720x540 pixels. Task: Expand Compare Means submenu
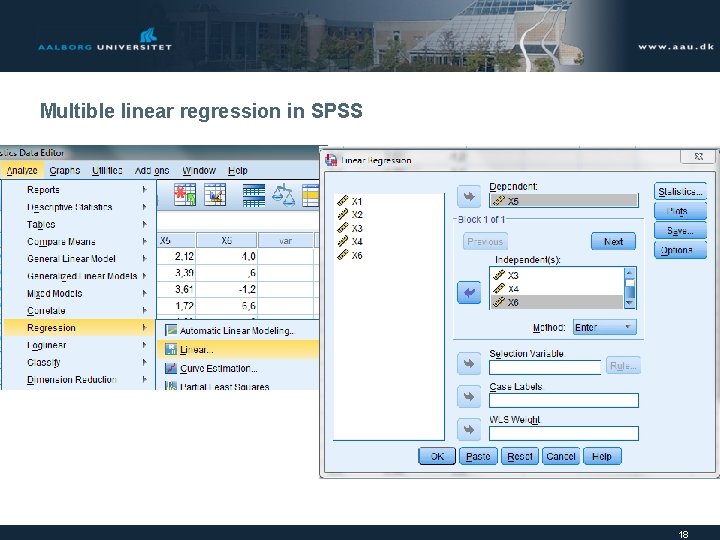(x=79, y=242)
